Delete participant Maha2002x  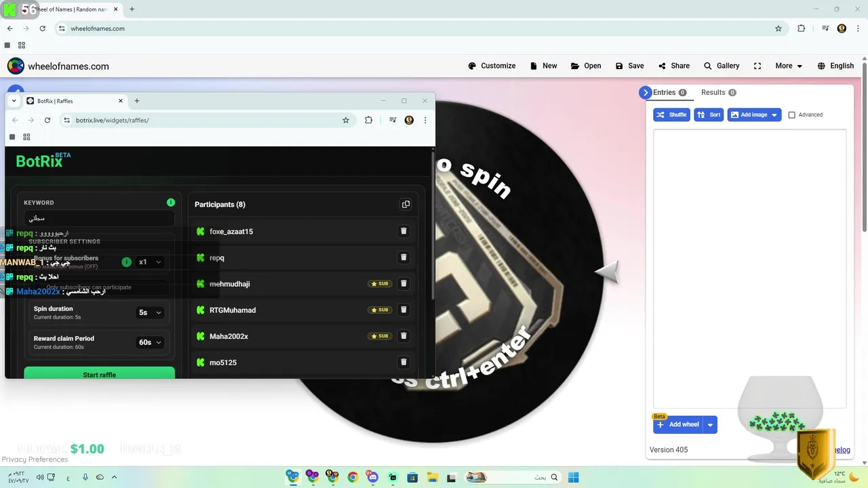(x=403, y=336)
